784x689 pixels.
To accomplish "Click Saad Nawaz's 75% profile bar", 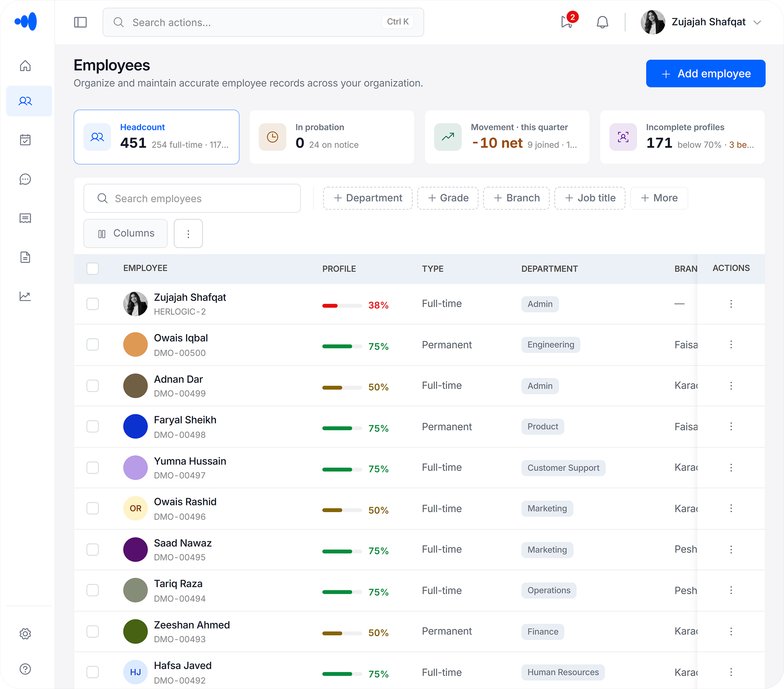I will (342, 551).
